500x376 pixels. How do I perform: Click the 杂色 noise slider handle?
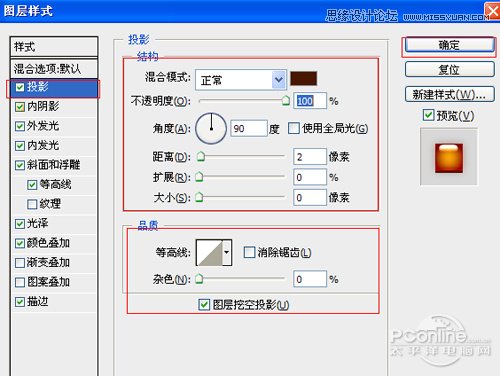[x=199, y=279]
